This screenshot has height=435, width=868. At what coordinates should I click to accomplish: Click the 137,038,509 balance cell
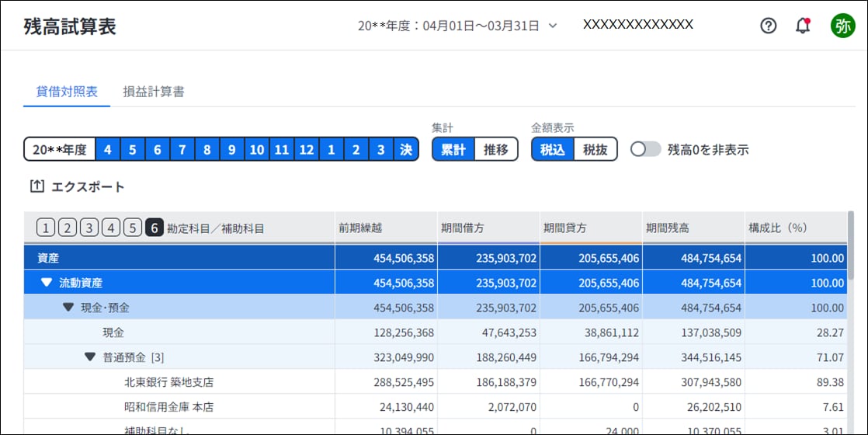click(693, 332)
